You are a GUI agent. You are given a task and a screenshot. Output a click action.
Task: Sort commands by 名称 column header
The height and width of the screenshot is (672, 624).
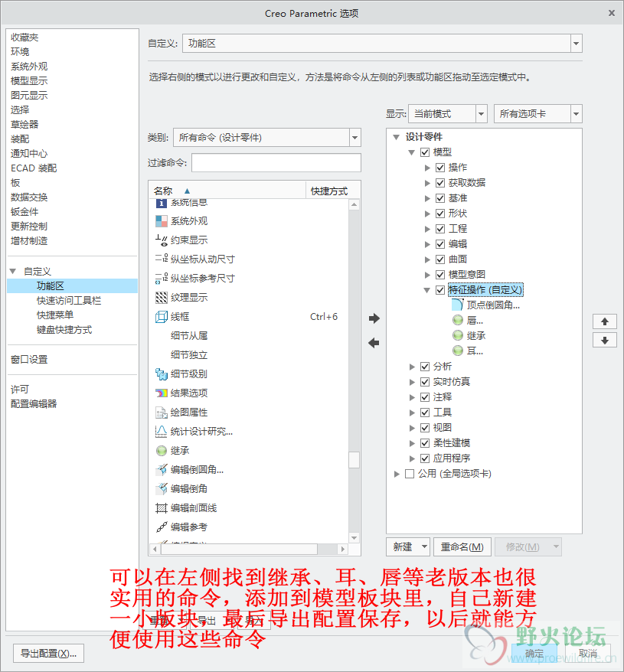point(227,191)
